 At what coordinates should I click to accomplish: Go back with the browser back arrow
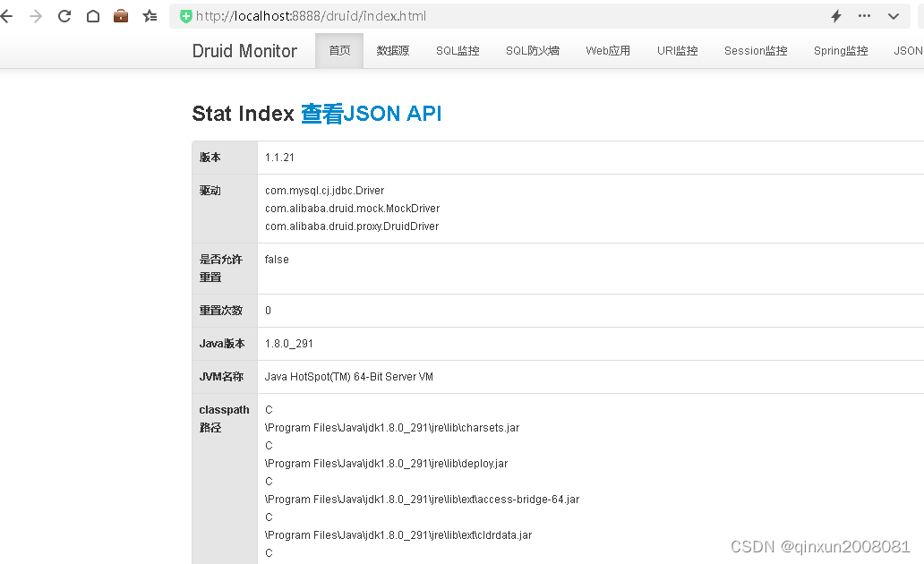click(6, 16)
